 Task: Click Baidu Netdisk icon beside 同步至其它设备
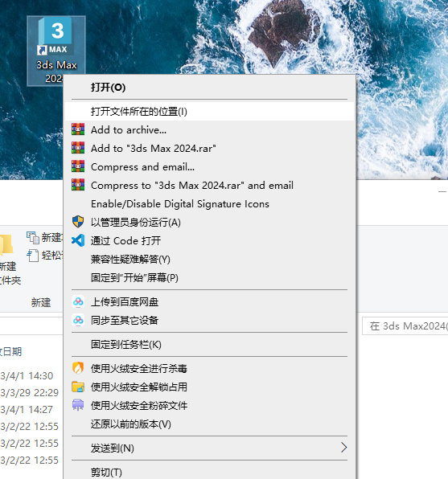click(78, 320)
